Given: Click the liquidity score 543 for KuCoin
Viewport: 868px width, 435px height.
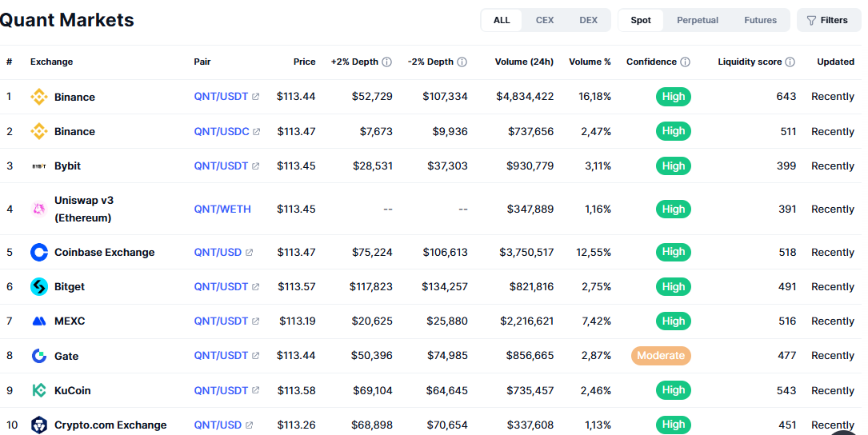Looking at the screenshot, I should click(786, 390).
